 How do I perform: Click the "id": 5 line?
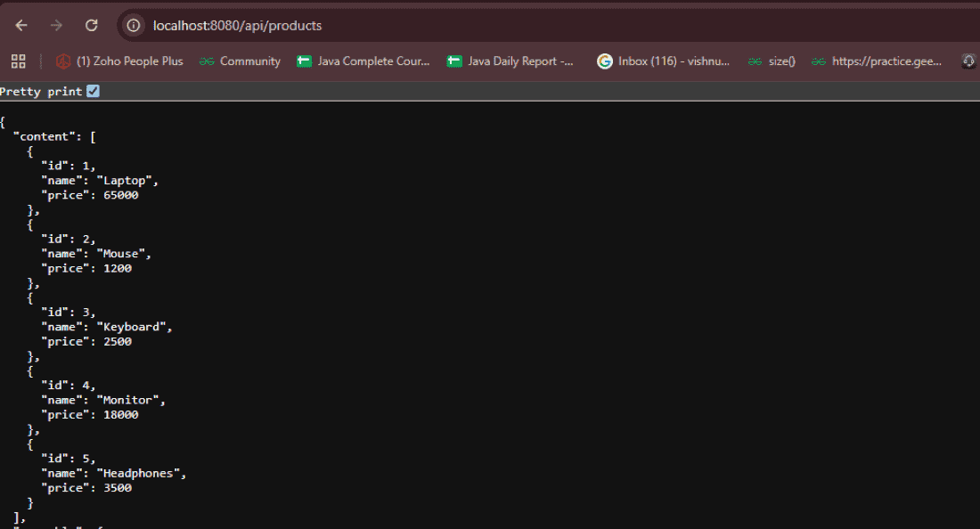pos(68,459)
